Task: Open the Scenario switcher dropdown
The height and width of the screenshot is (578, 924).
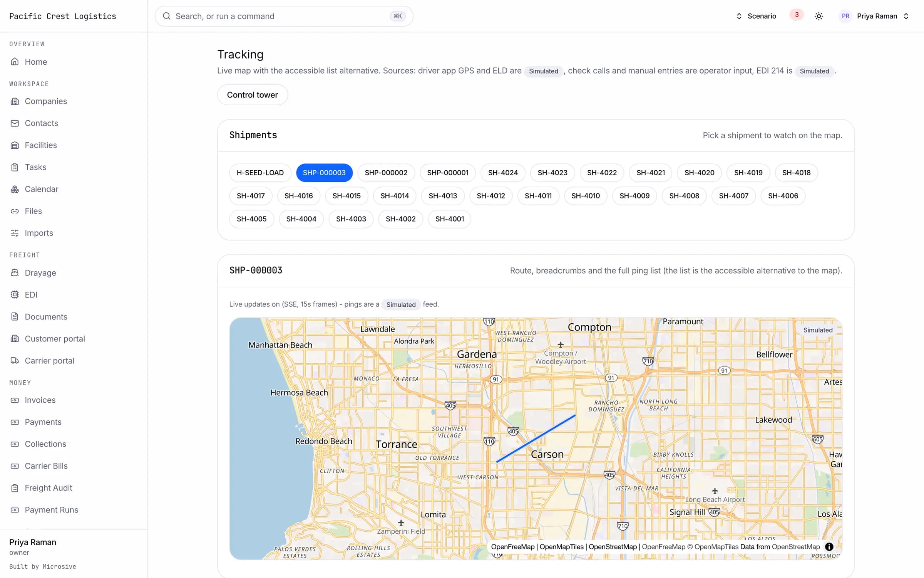Action: tap(756, 16)
